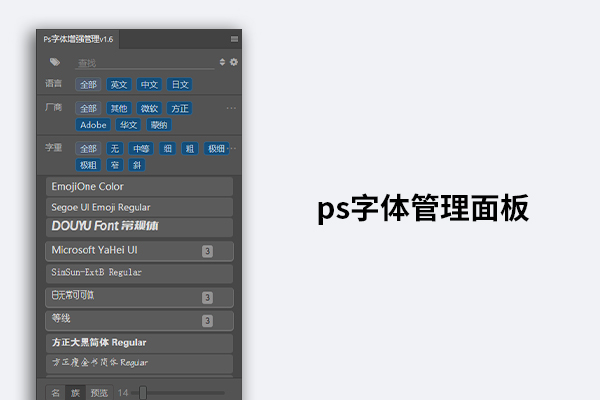Open the gear settings icon
This screenshot has width=600, height=400.
pyautogui.click(x=234, y=62)
